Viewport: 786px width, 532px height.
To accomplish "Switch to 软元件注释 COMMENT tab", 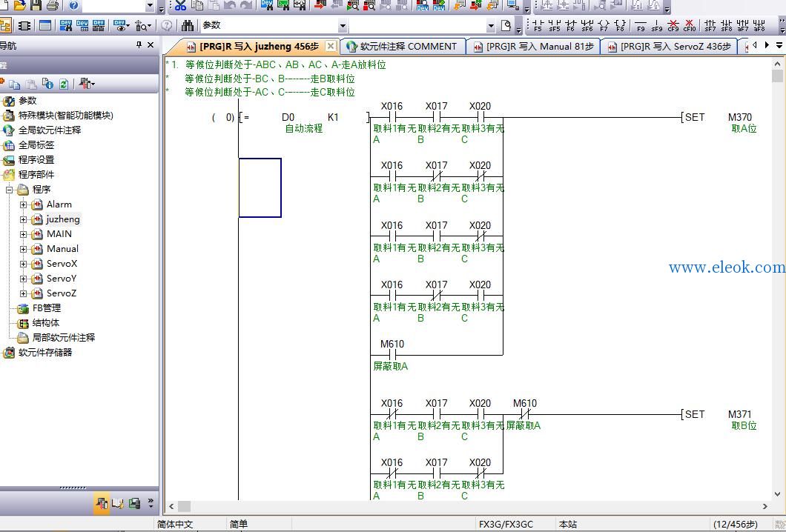I will click(x=402, y=47).
